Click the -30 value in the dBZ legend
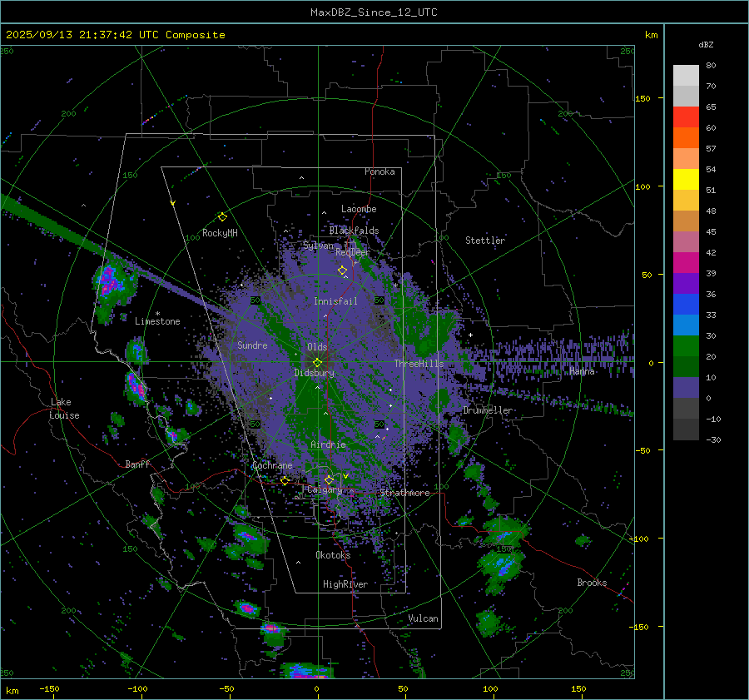The height and width of the screenshot is (700, 749). pyautogui.click(x=713, y=439)
